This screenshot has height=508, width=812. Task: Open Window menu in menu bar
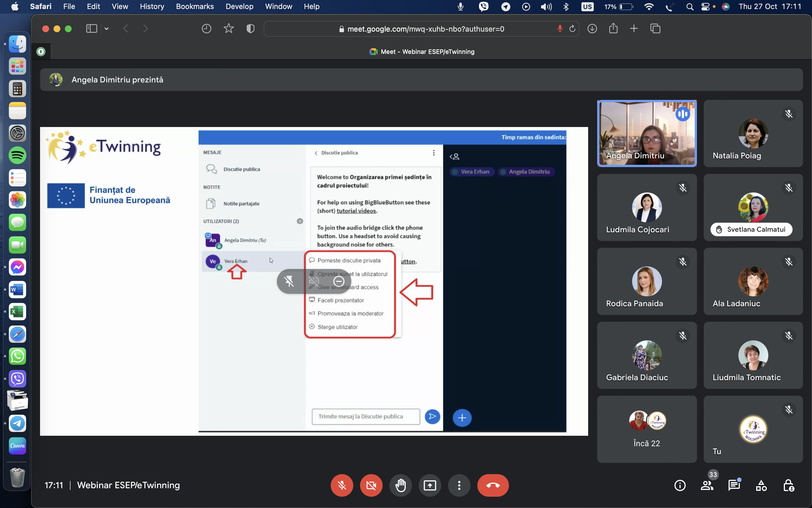[x=279, y=6]
